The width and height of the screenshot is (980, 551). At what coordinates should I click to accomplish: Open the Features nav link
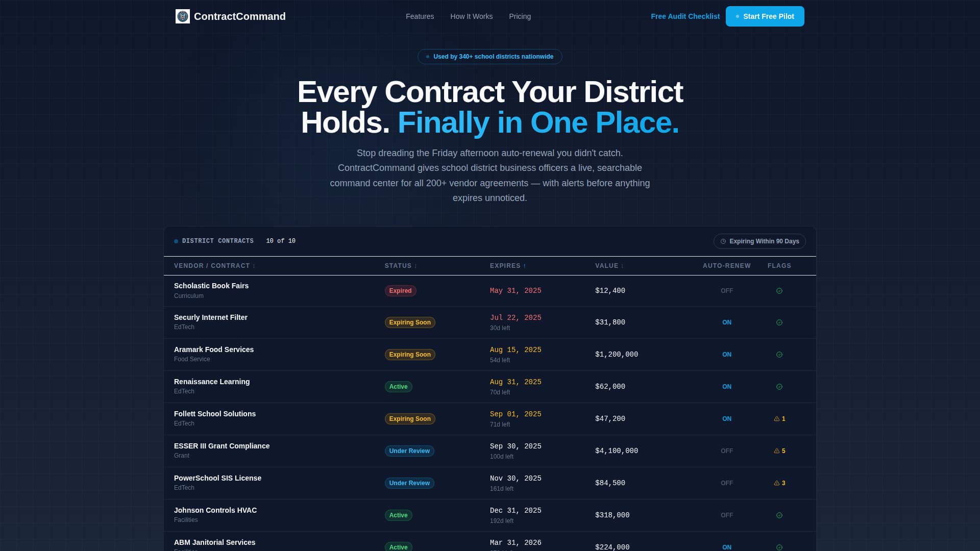(x=420, y=16)
